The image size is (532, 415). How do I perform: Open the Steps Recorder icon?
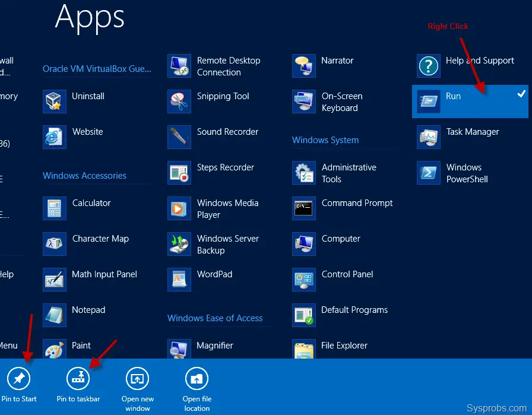click(179, 173)
